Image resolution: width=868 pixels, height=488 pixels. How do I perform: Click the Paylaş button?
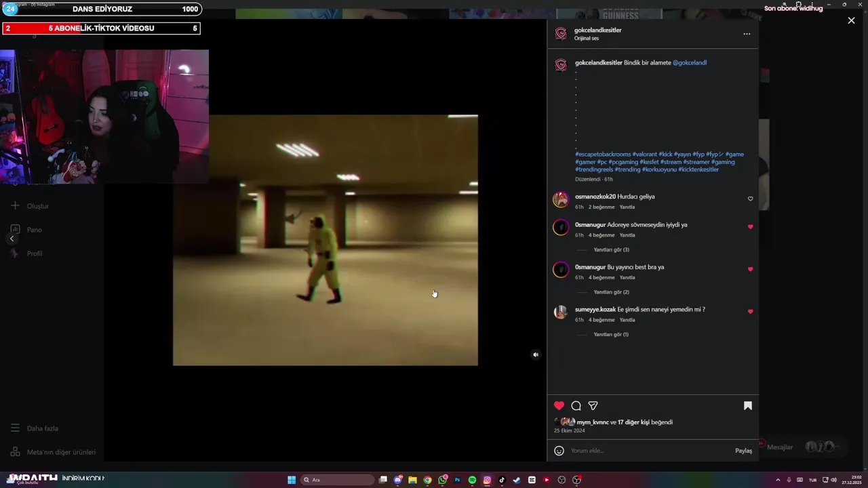[743, 451]
